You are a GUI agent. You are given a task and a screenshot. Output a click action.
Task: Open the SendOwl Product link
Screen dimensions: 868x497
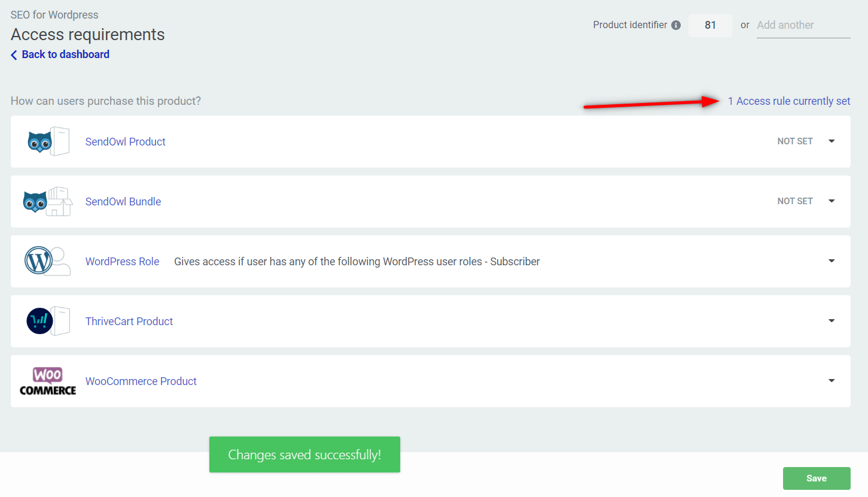126,142
